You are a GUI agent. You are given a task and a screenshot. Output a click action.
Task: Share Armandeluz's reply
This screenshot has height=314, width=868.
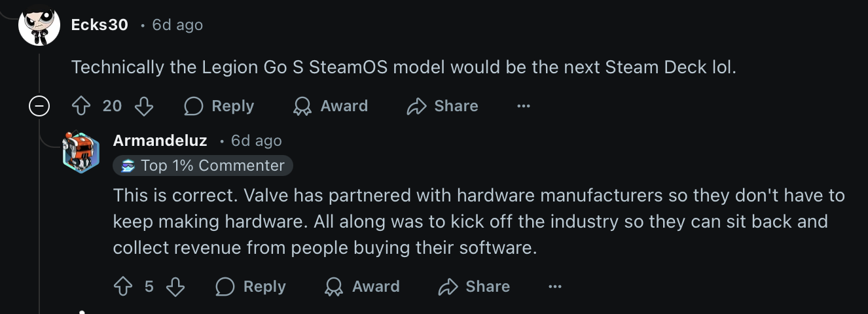click(474, 287)
